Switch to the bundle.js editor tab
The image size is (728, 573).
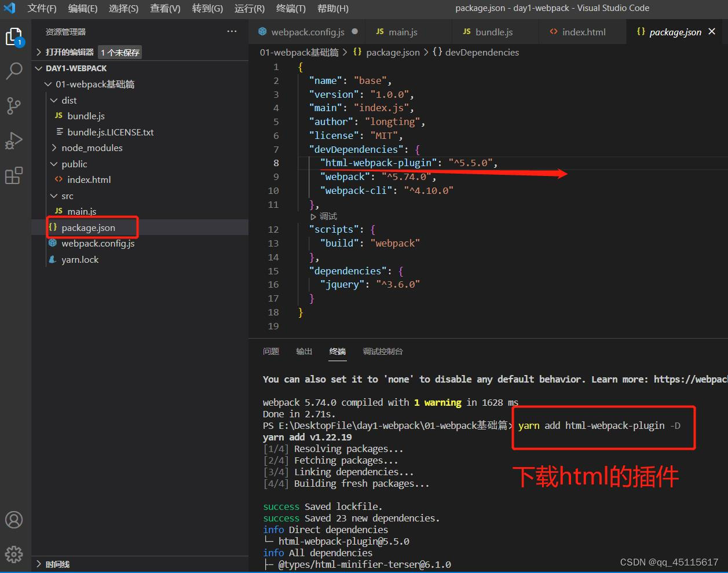click(494, 32)
